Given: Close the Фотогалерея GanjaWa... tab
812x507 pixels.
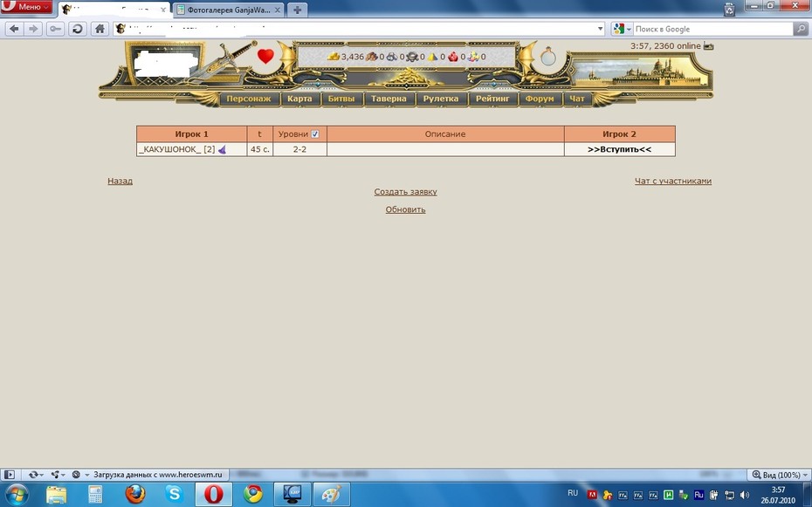Looking at the screenshot, I should (x=278, y=10).
